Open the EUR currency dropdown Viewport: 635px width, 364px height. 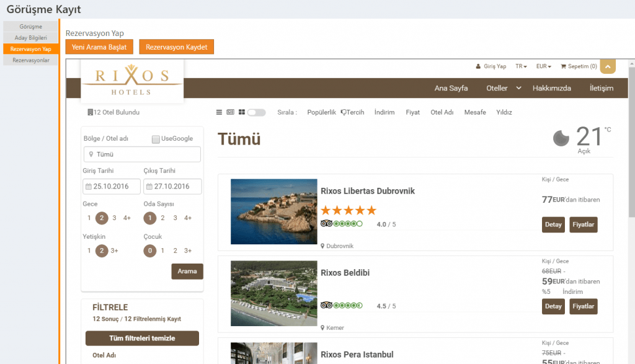(x=543, y=66)
